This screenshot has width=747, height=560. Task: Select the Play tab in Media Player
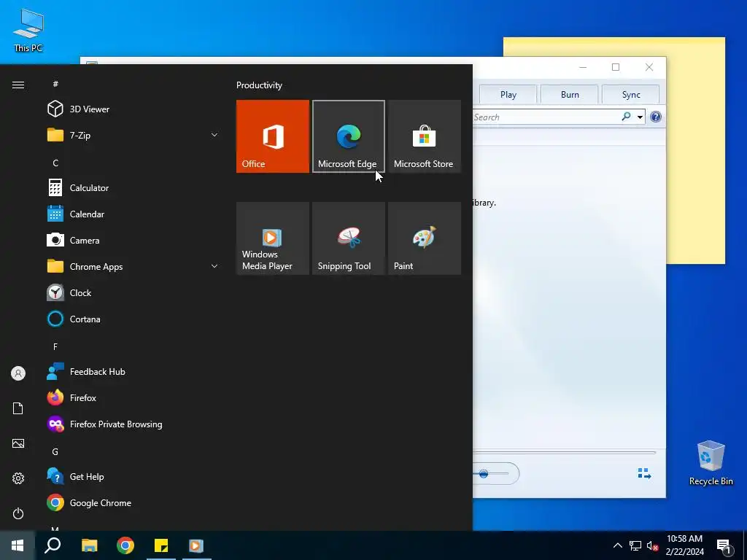(508, 95)
